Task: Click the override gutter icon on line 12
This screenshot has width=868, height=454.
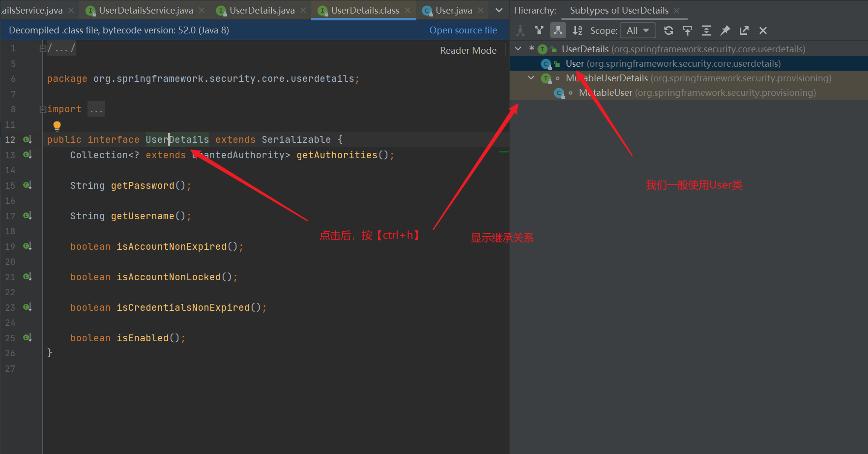Action: pyautogui.click(x=28, y=139)
